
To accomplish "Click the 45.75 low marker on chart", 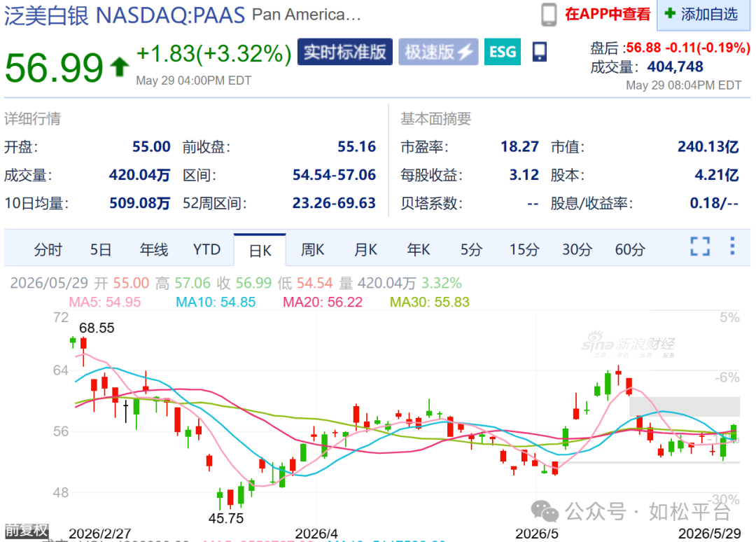I will click(x=225, y=518).
